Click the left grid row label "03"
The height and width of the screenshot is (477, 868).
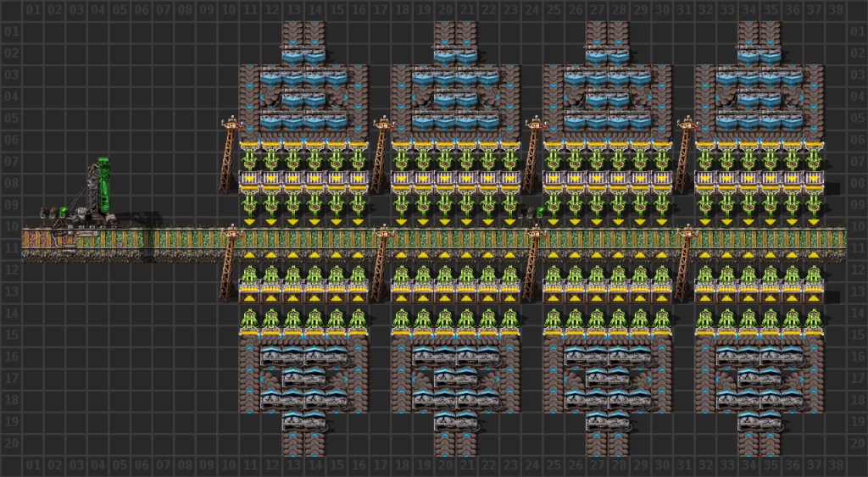point(11,75)
